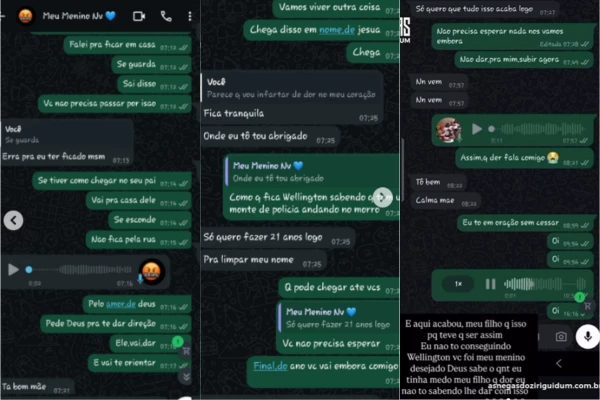The width and height of the screenshot is (600, 400).
Task: Play the received voice message at 07:16
Action: tap(13, 269)
